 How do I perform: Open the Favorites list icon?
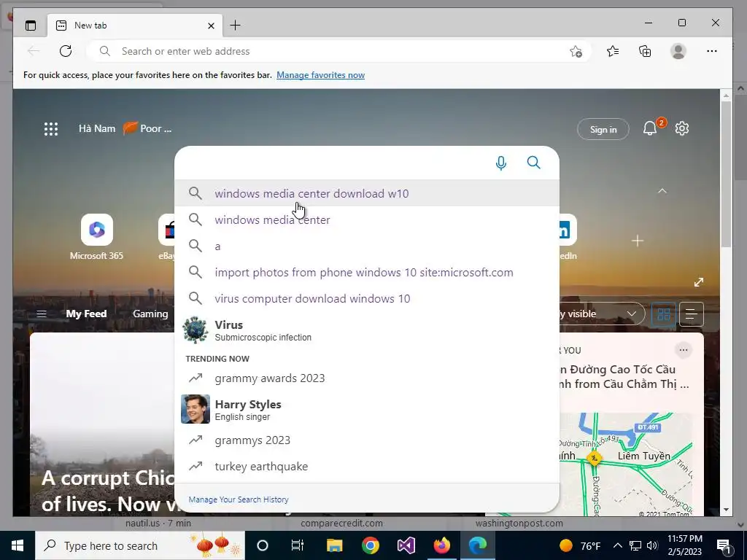tap(613, 51)
